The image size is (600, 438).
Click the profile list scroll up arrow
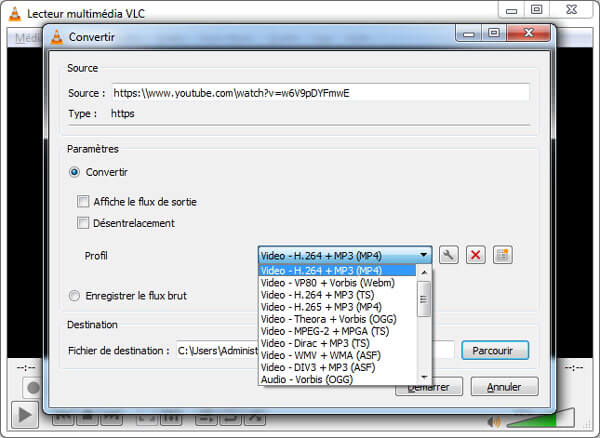point(424,272)
